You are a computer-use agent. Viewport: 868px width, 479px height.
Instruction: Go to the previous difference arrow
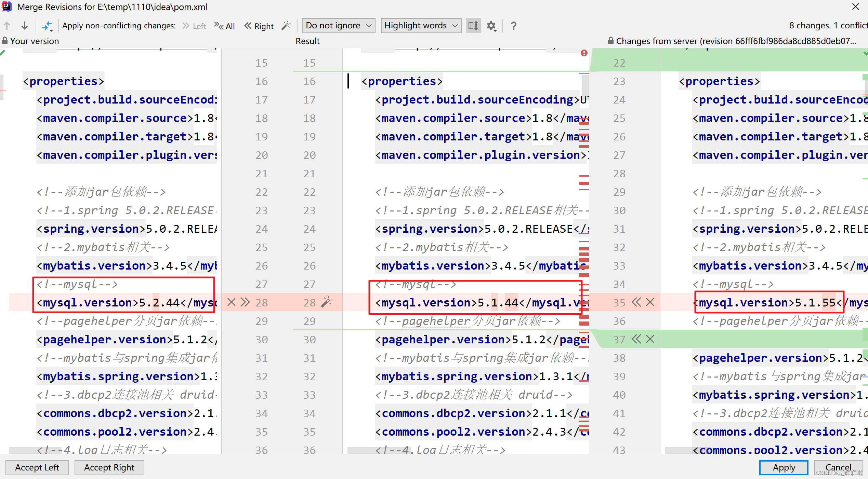tap(7, 26)
